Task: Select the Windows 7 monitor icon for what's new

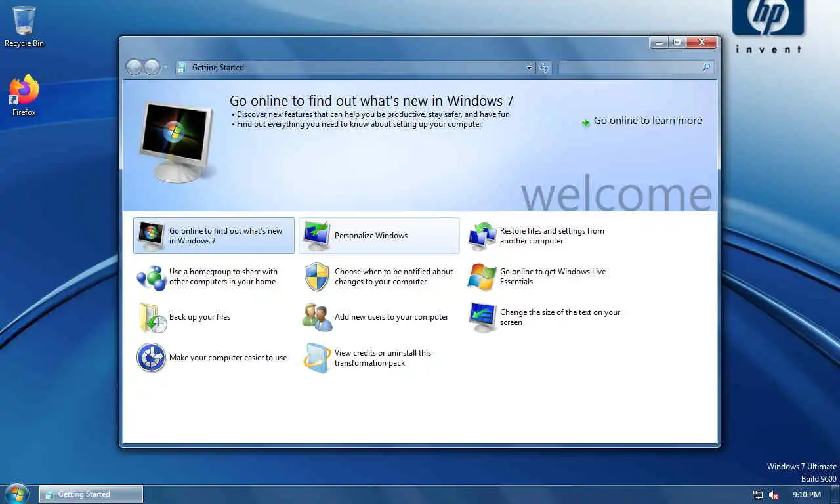Action: 150,236
